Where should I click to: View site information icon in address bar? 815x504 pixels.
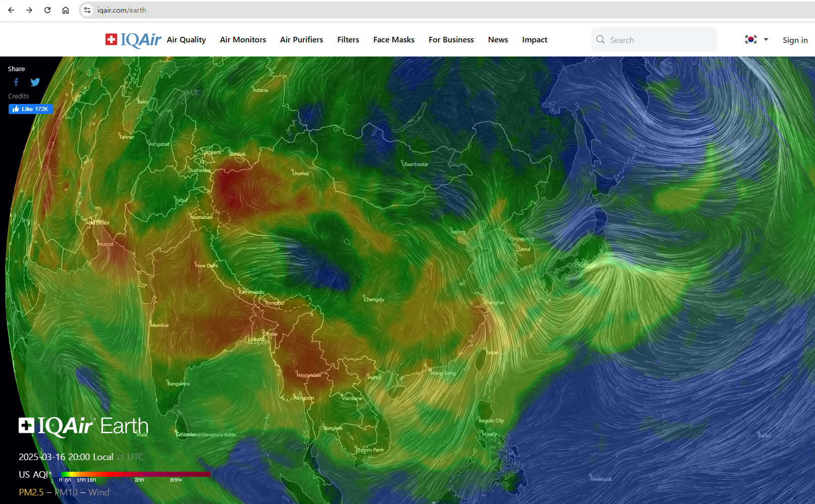pos(87,10)
